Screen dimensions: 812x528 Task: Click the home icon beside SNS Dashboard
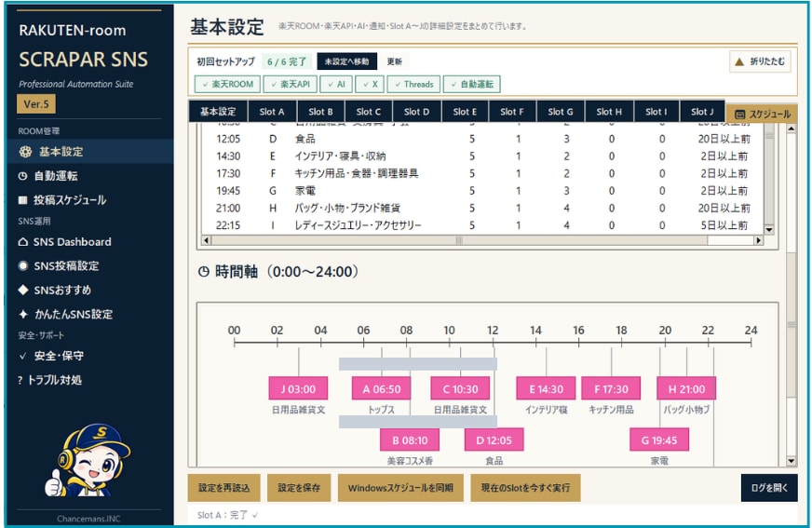point(22,242)
